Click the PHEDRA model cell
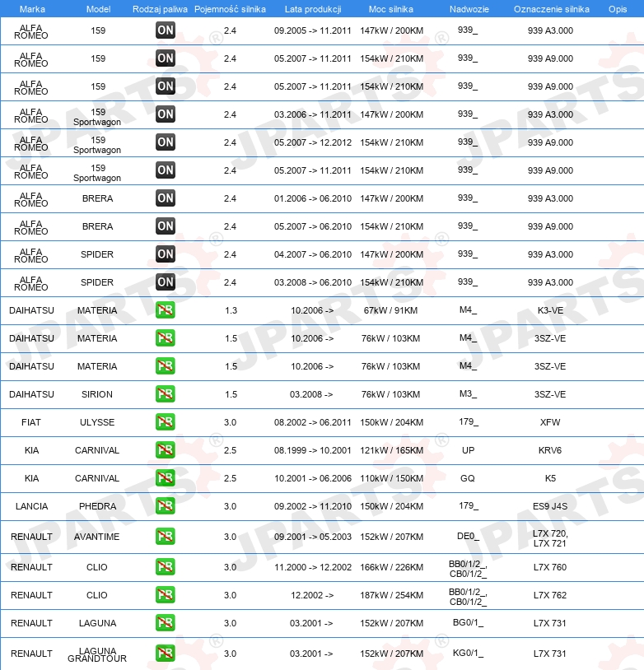Image resolution: width=644 pixels, height=670 pixels. tap(97, 506)
